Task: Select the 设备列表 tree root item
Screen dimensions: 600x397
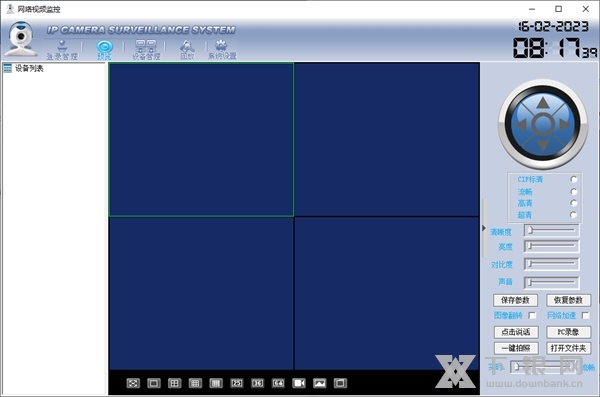Action: click(29, 69)
